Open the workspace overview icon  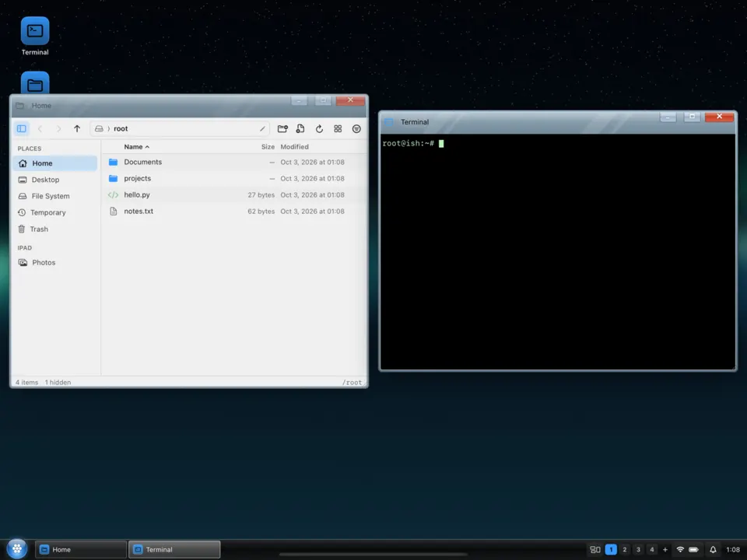(595, 550)
